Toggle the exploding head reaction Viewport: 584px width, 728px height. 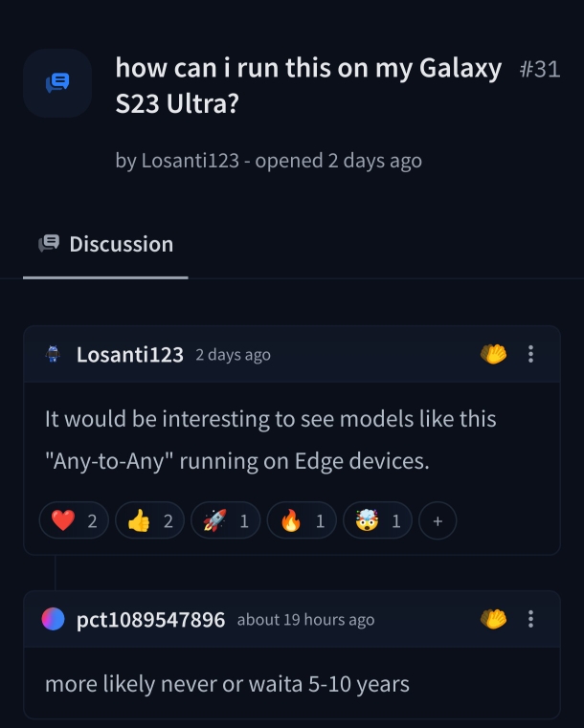click(377, 520)
